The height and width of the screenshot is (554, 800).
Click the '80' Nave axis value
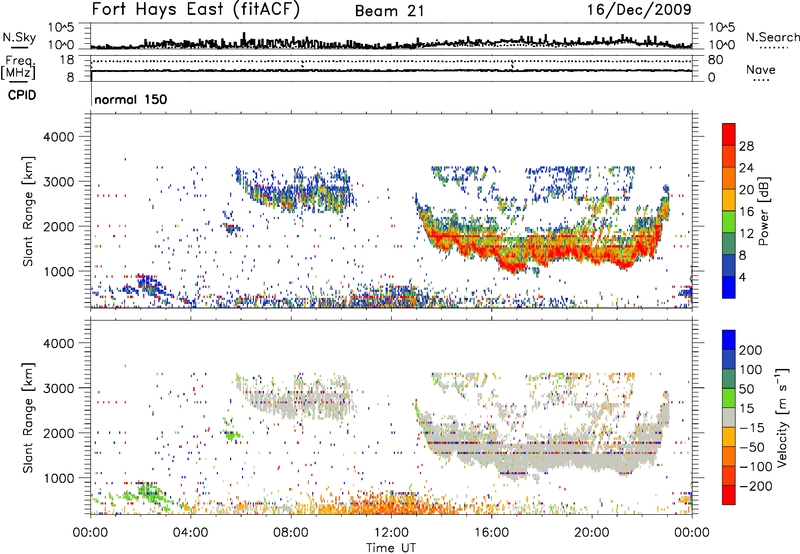coord(715,60)
